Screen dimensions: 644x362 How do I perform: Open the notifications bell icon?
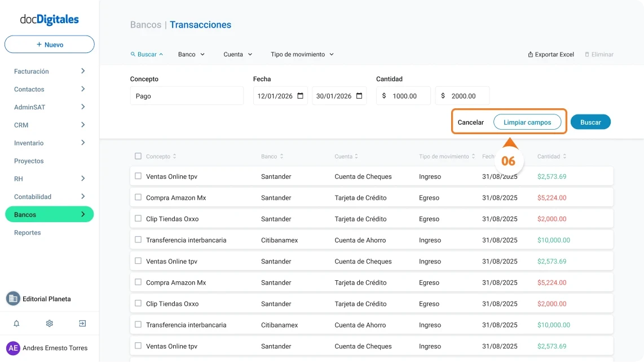(16, 323)
